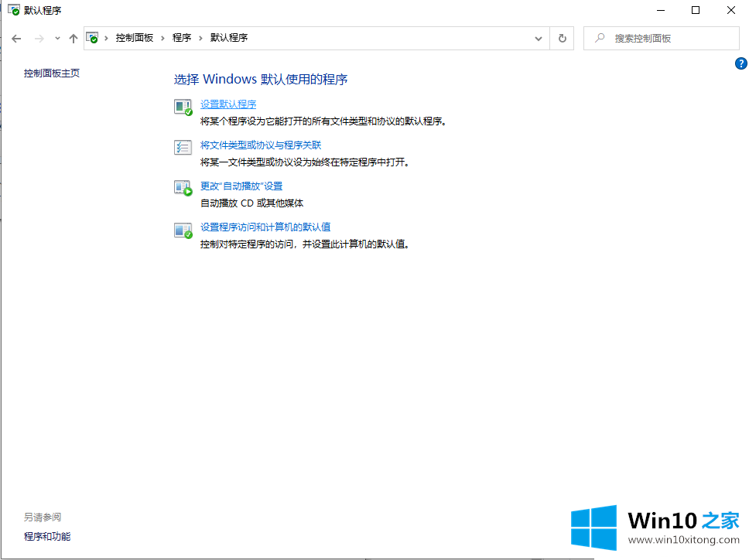Go to 控制面板主页 in the sidebar
Screen dimensions: 749x560
coord(52,73)
